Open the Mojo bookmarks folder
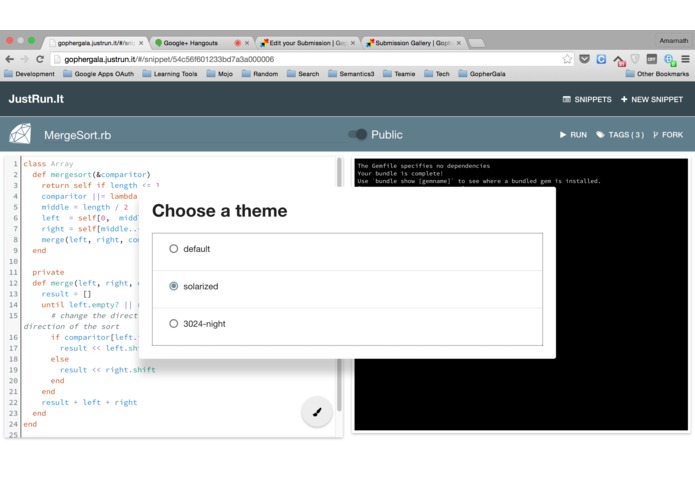Viewport: 695px width, 494px height. [220, 74]
